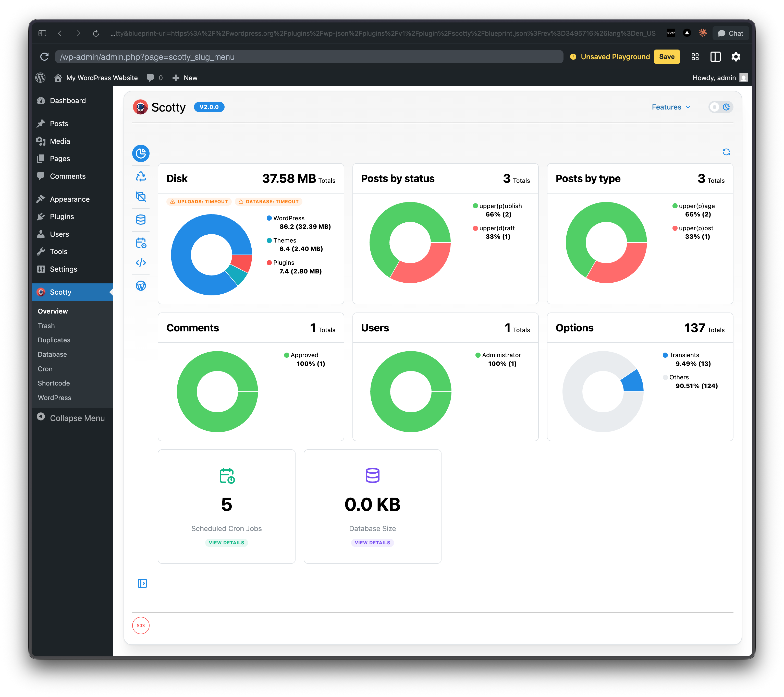Viewport: 784px width, 697px height.
Task: Select the database cylinder icon in Scotty sidebar
Action: click(x=141, y=220)
